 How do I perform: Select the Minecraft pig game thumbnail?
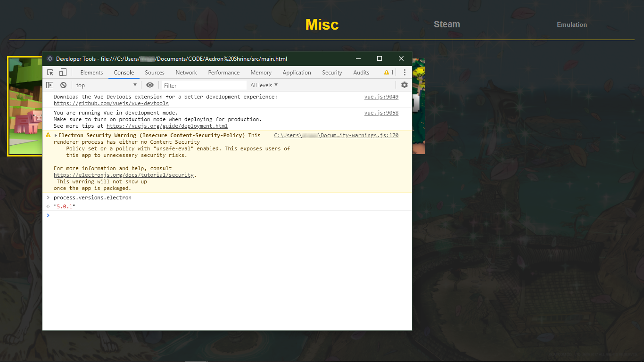point(25,106)
